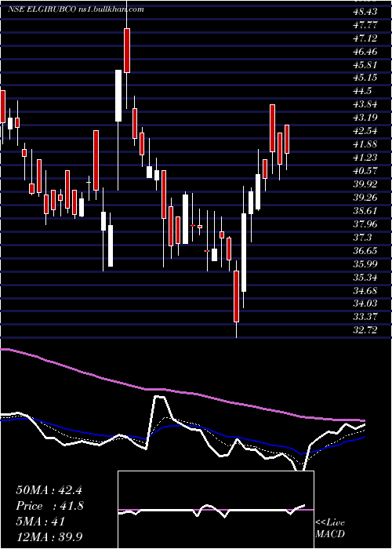Click the 34.68 price axis label
The image size is (392, 549).
tap(366, 290)
